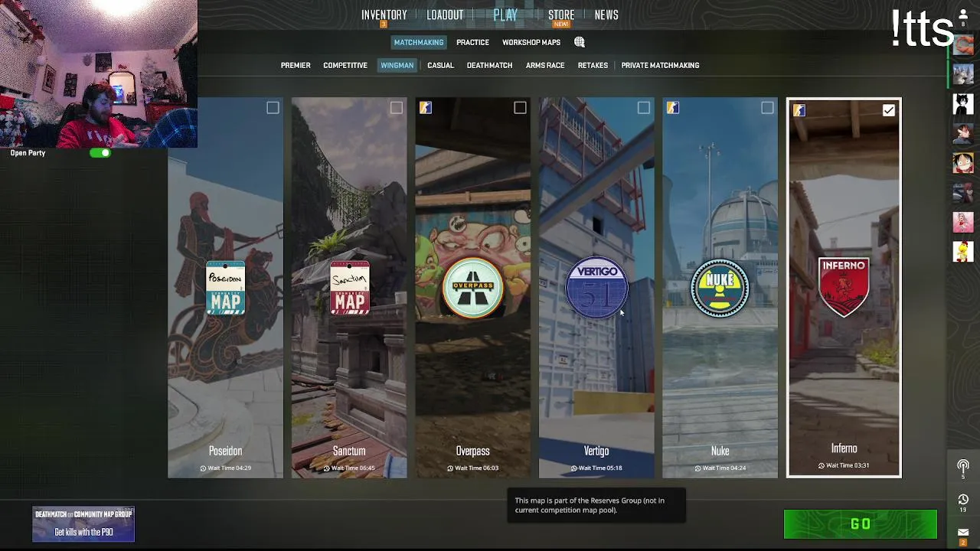The height and width of the screenshot is (551, 980).
Task: Open the friends list icon showing 8
Action: coord(963,18)
